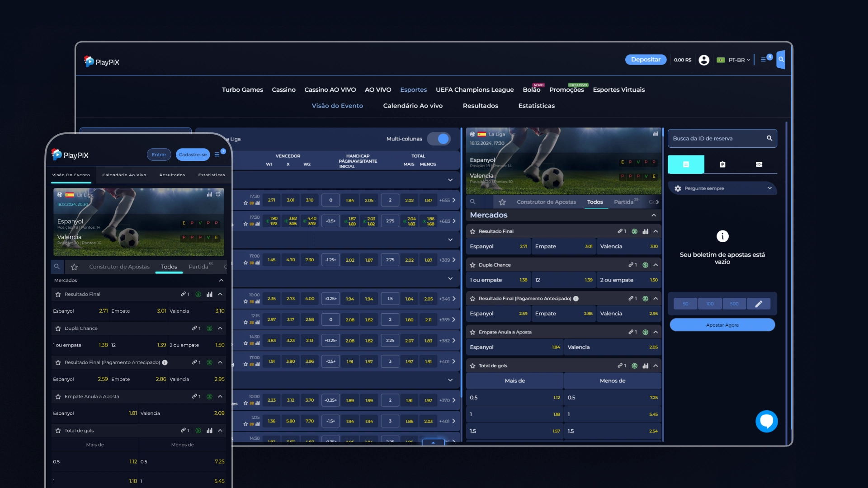The image size is (868, 488).
Task: Open statistics icon on desktop match banner
Action: tap(655, 134)
